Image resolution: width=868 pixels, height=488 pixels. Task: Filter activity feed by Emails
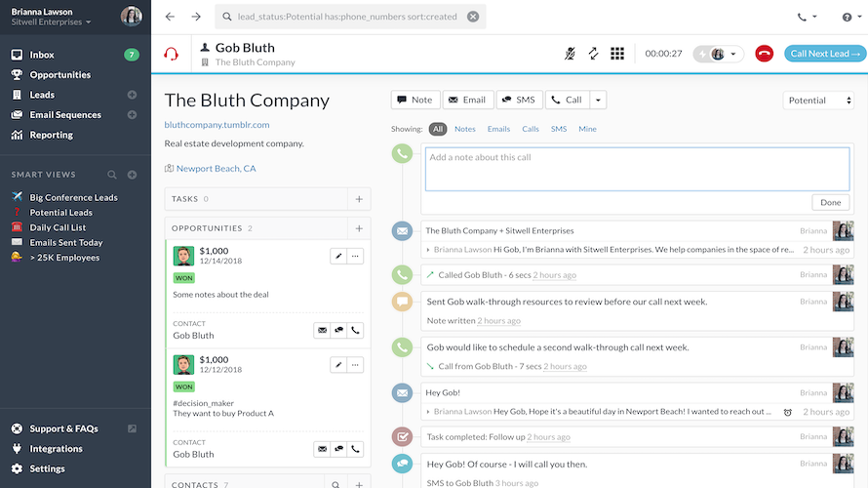tap(498, 129)
